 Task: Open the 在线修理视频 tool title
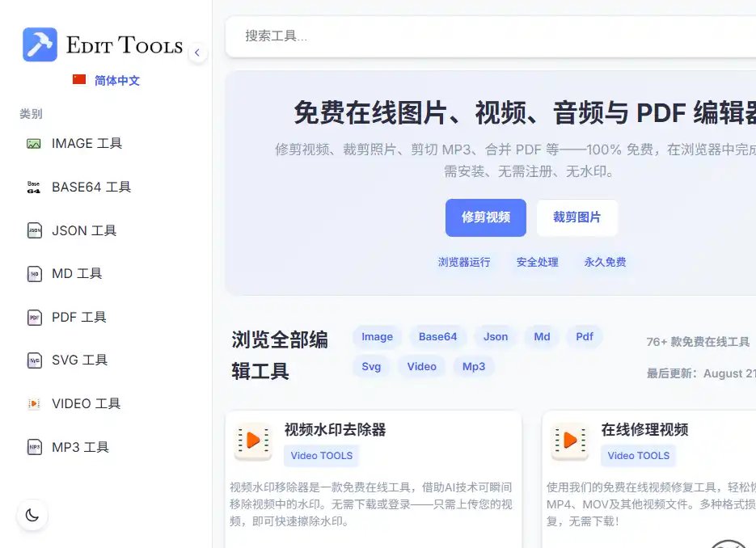coord(644,429)
